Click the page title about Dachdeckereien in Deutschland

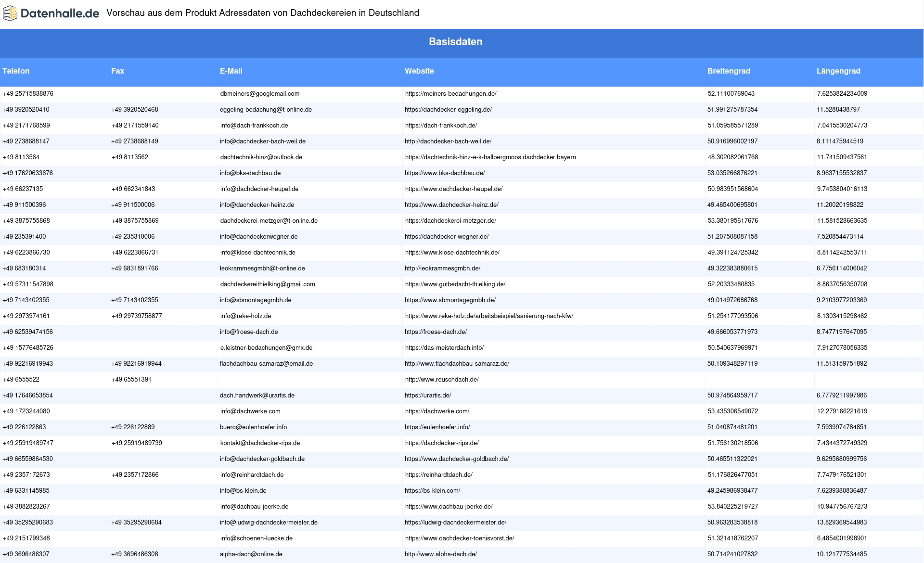tap(263, 13)
